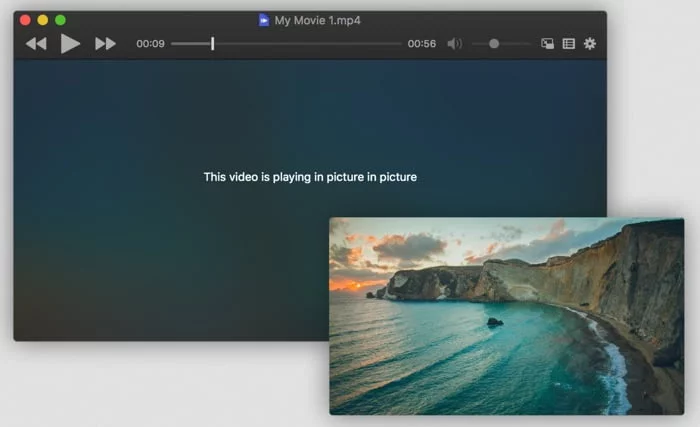Image resolution: width=700 pixels, height=427 pixels.
Task: Click the volume slider knob
Action: pyautogui.click(x=494, y=44)
